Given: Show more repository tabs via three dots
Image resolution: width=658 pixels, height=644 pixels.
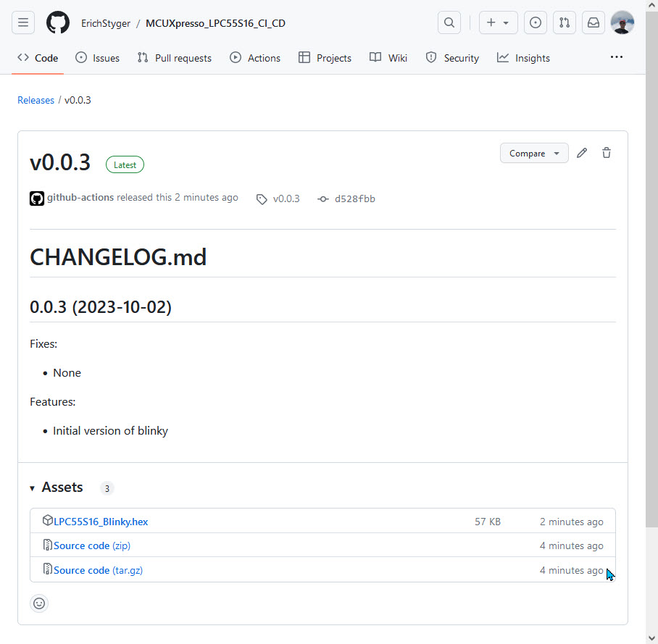Looking at the screenshot, I should tap(617, 57).
